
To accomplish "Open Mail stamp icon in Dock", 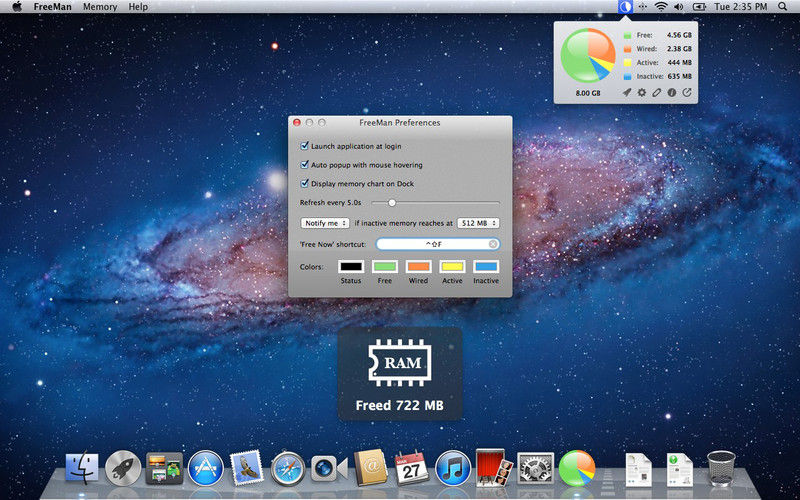I will [x=247, y=468].
